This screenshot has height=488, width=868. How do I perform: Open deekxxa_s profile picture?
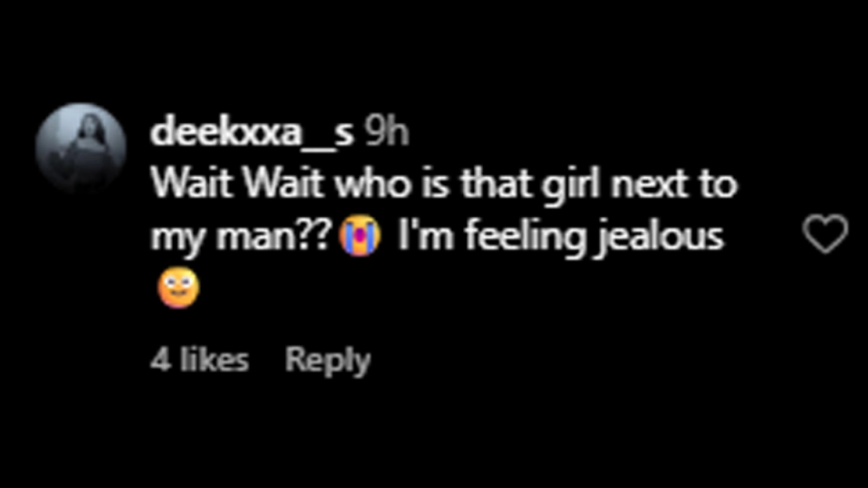81,148
